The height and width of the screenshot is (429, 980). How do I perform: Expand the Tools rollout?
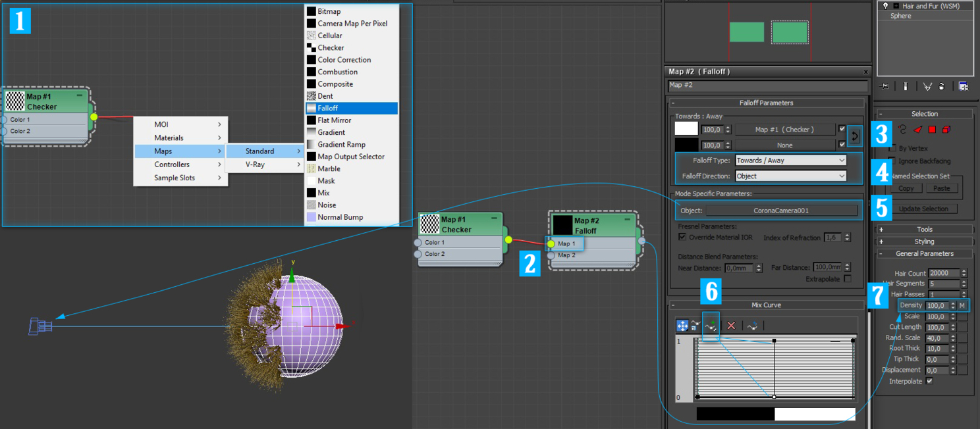(x=925, y=230)
